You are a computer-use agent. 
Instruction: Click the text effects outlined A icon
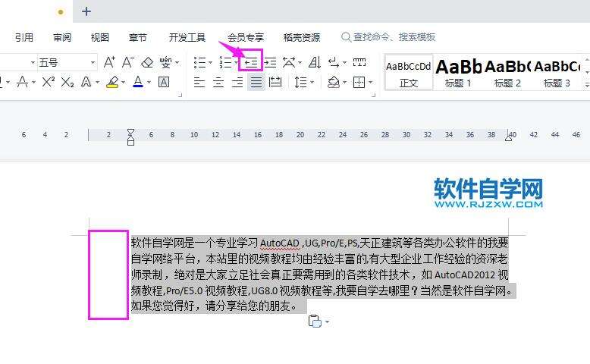tap(86, 82)
